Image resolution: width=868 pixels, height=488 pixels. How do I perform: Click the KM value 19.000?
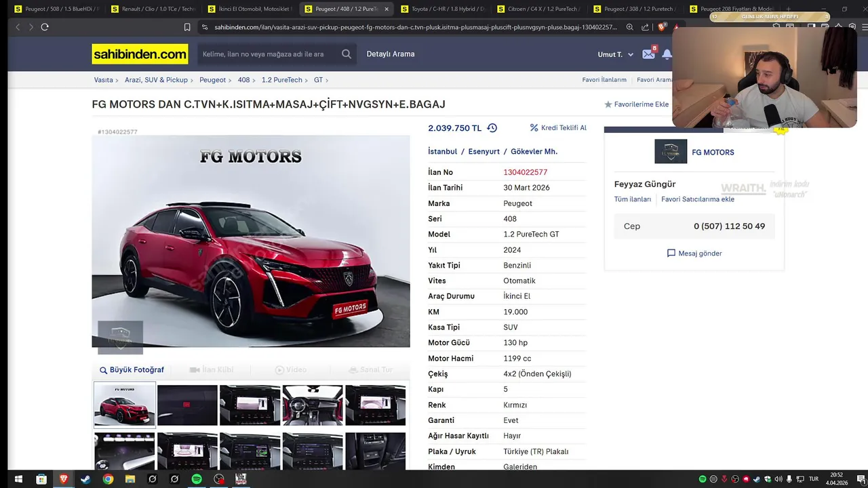(515, 312)
